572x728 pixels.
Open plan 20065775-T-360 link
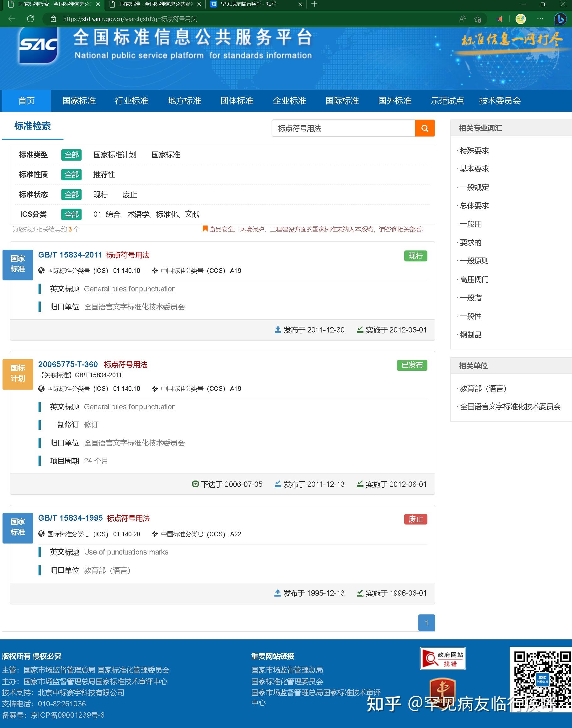[x=68, y=364]
